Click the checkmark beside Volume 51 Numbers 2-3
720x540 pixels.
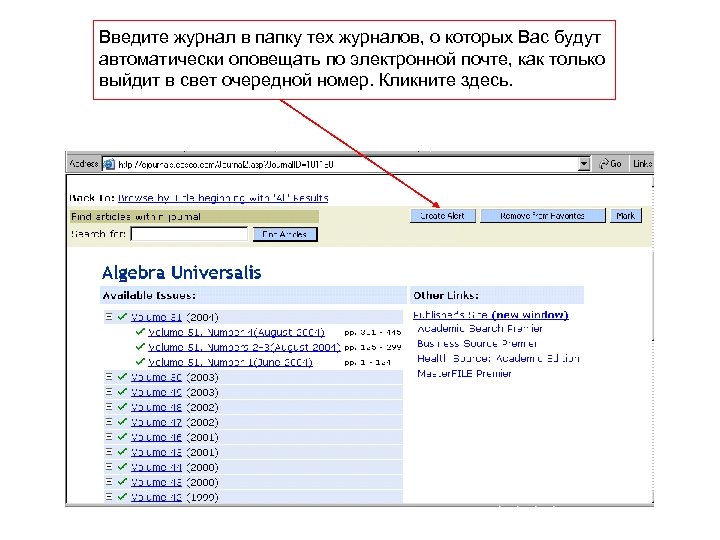coord(141,347)
